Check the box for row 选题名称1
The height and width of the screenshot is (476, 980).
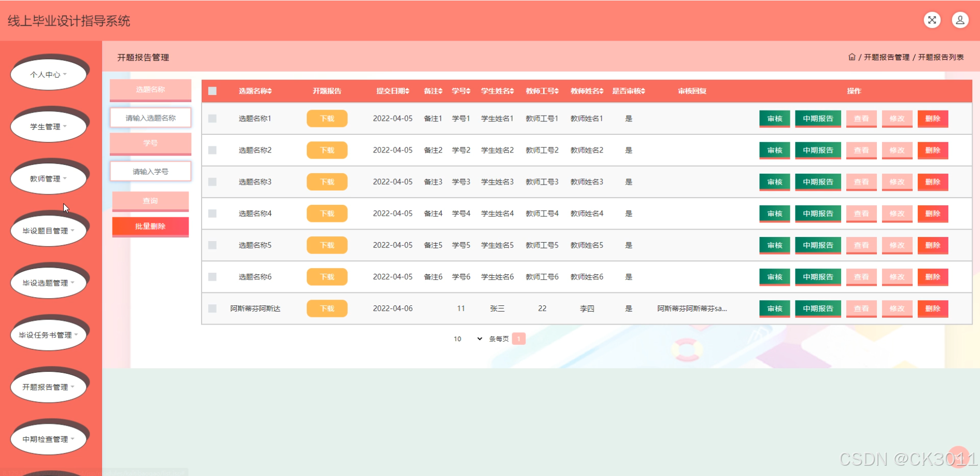pyautogui.click(x=212, y=119)
